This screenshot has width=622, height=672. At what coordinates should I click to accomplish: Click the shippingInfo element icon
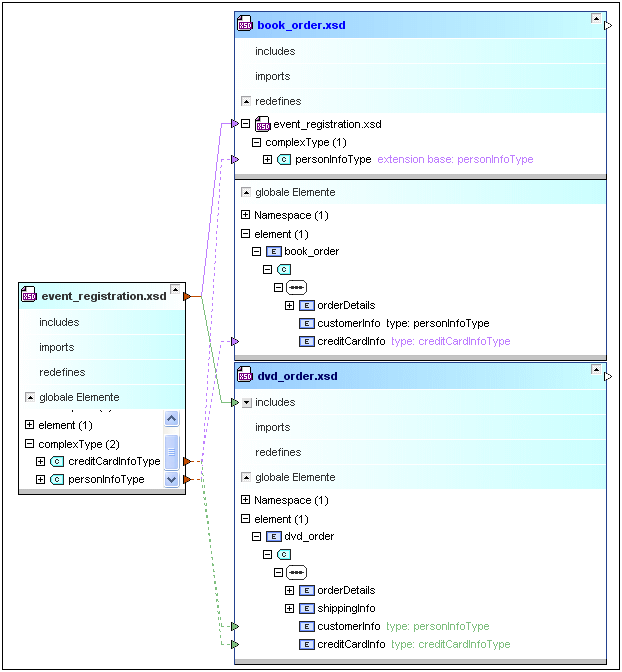click(x=307, y=609)
